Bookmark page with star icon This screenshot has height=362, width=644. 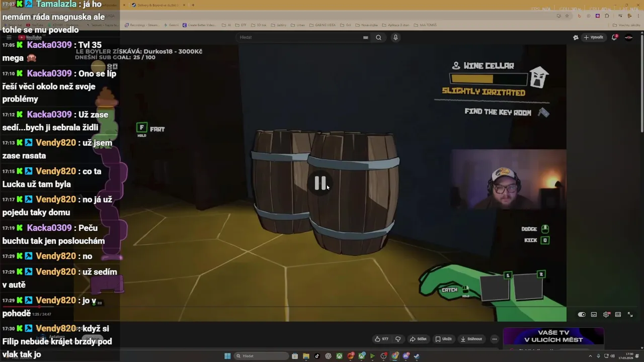[x=567, y=16]
